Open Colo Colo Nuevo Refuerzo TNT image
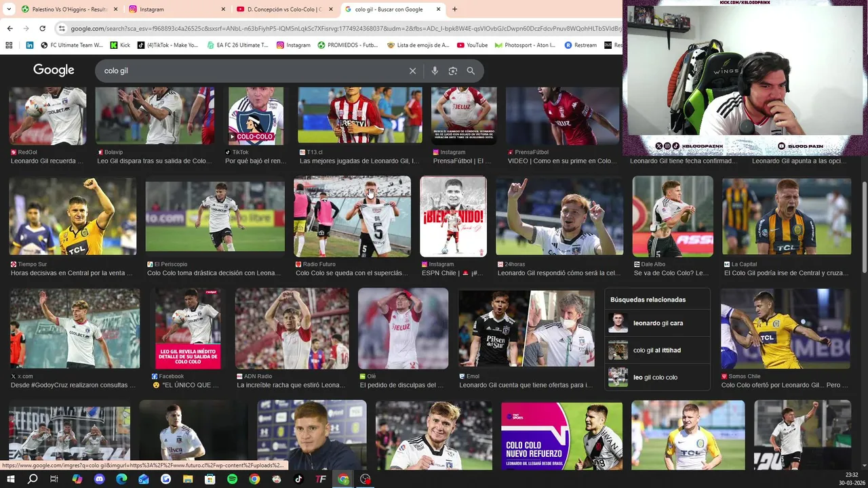 (x=561, y=436)
